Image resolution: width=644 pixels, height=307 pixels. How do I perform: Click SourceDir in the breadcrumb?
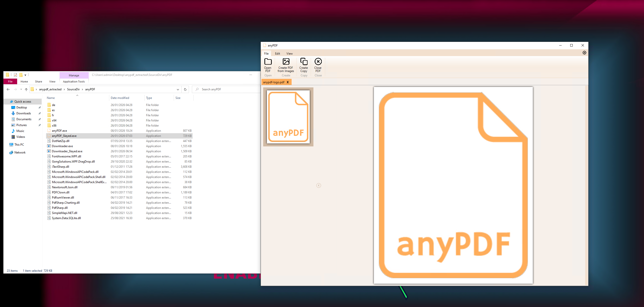click(x=73, y=89)
